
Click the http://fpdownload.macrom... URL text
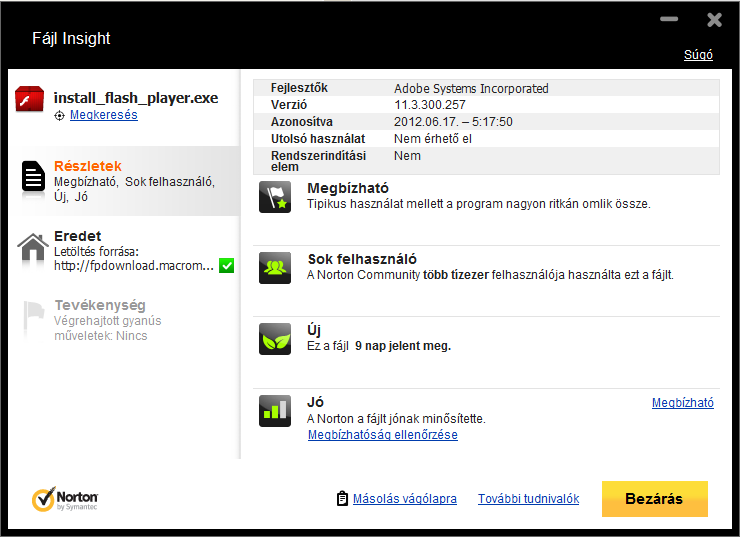(x=134, y=266)
